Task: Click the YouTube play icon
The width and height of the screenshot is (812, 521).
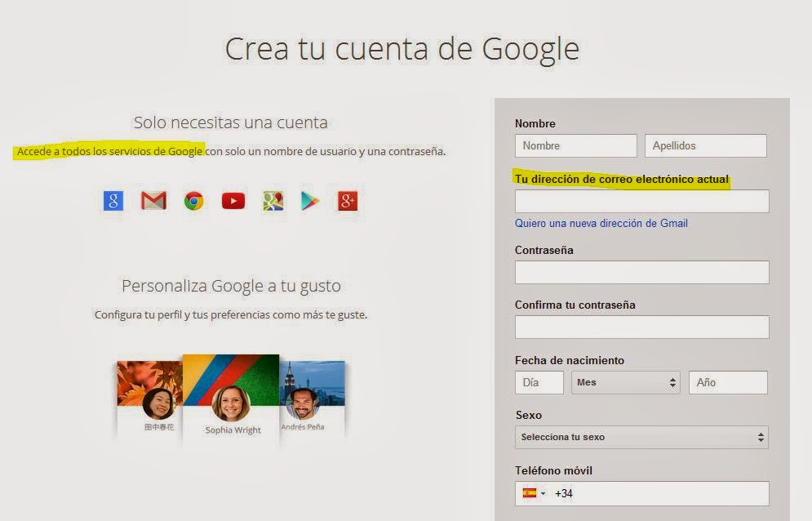Action: click(233, 201)
